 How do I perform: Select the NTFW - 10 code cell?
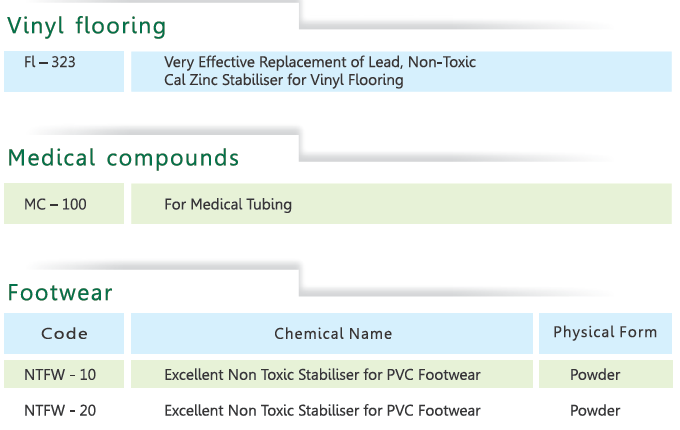point(60,375)
